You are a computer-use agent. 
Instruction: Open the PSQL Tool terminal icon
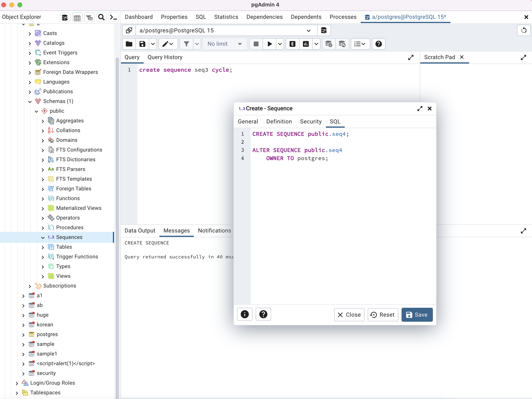[x=113, y=17]
